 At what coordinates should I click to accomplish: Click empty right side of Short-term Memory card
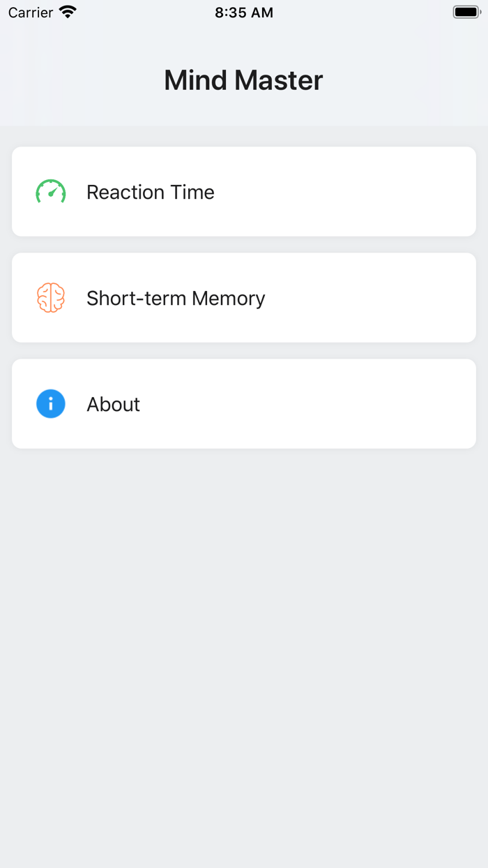pos(390,298)
